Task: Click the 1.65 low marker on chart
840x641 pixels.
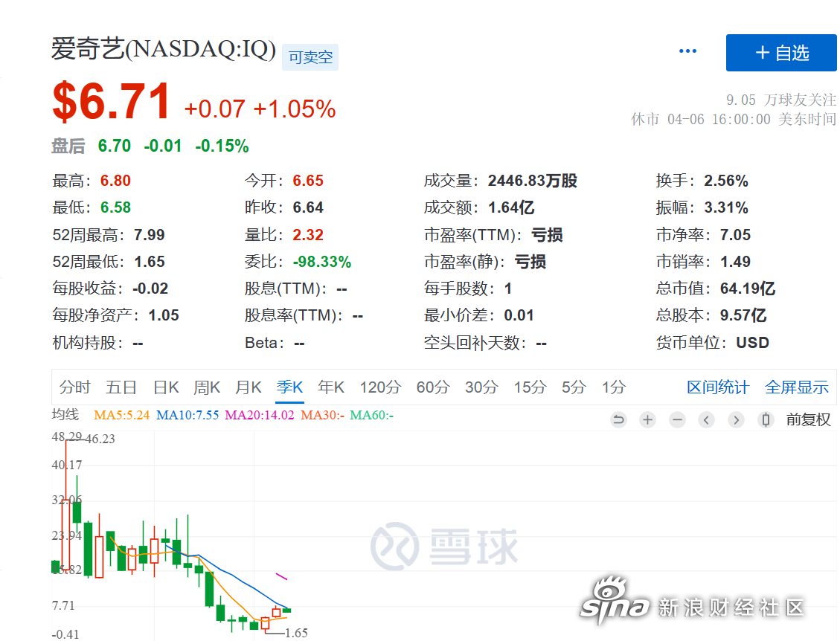Action: (296, 633)
